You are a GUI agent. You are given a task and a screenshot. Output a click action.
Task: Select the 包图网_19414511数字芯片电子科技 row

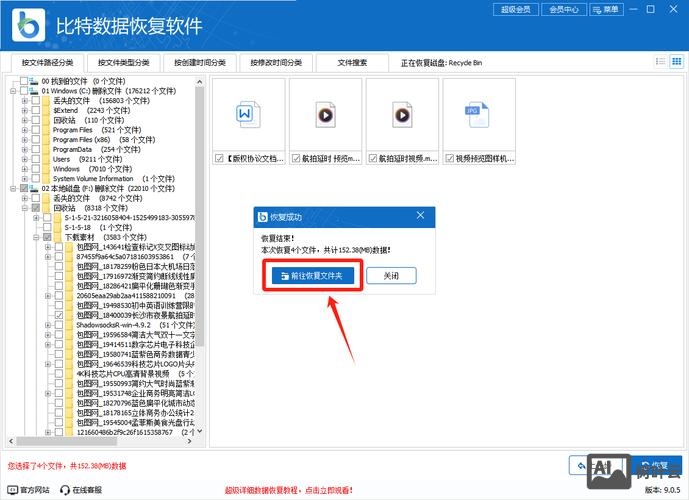tap(135, 344)
